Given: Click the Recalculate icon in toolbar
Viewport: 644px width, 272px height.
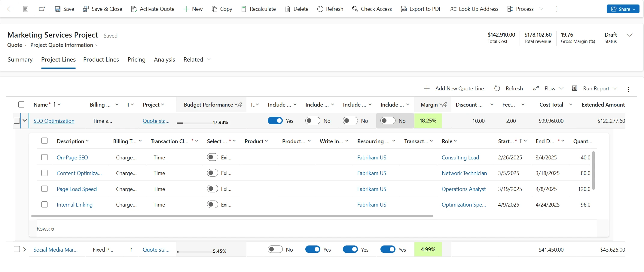Looking at the screenshot, I should [244, 9].
